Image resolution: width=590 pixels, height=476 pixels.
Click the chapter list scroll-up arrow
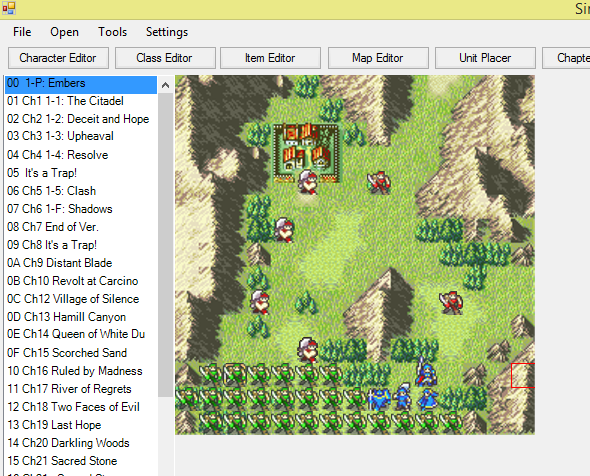pyautogui.click(x=165, y=85)
